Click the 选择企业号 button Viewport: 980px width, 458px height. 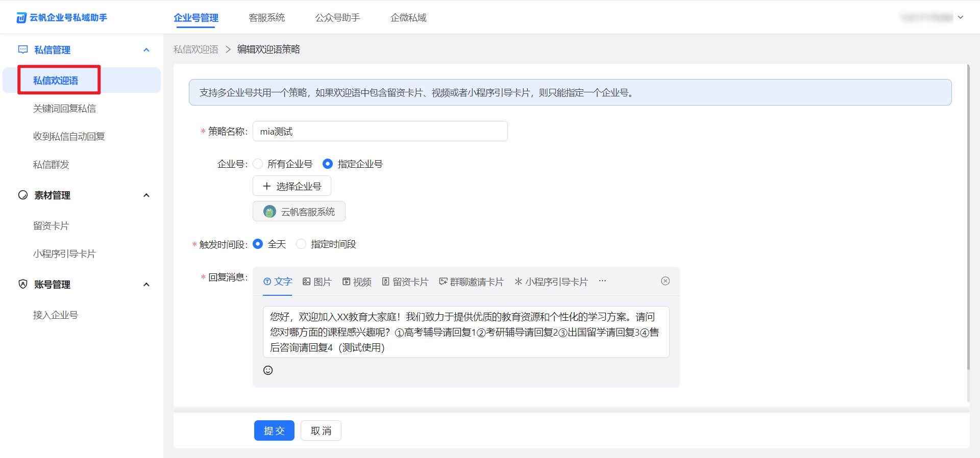click(x=292, y=186)
